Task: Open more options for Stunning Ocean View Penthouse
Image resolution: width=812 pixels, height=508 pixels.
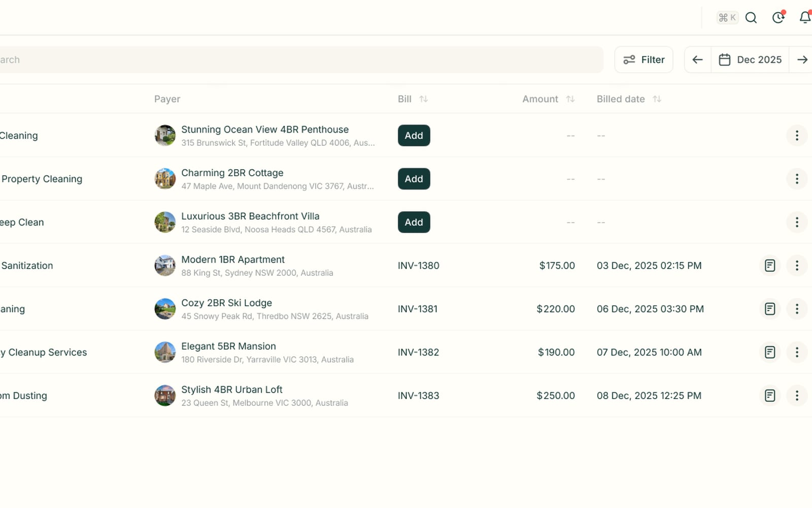Action: point(797,136)
